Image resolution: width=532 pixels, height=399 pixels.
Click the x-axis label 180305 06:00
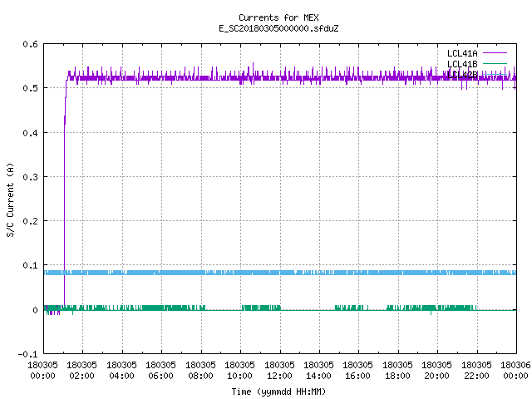click(x=160, y=371)
